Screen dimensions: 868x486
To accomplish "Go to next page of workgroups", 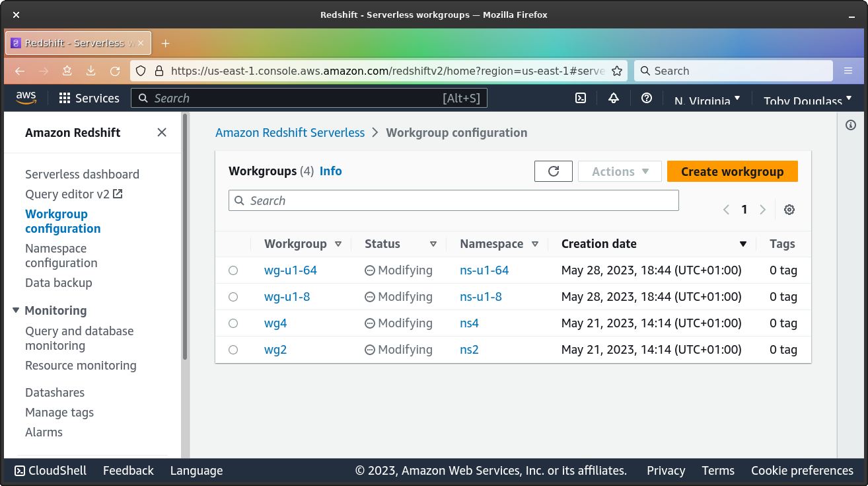I will 762,210.
